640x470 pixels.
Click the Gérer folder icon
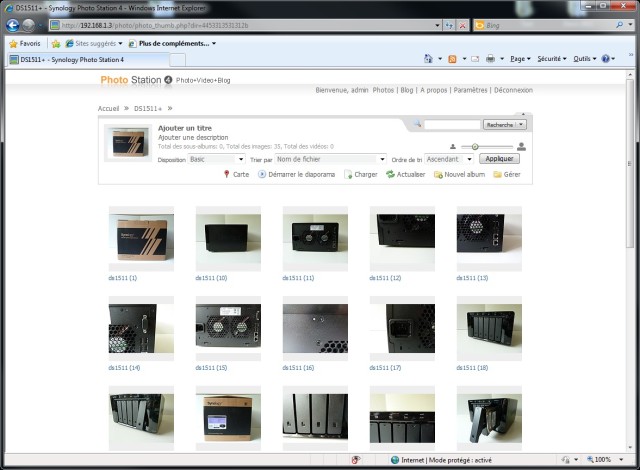pyautogui.click(x=498, y=175)
